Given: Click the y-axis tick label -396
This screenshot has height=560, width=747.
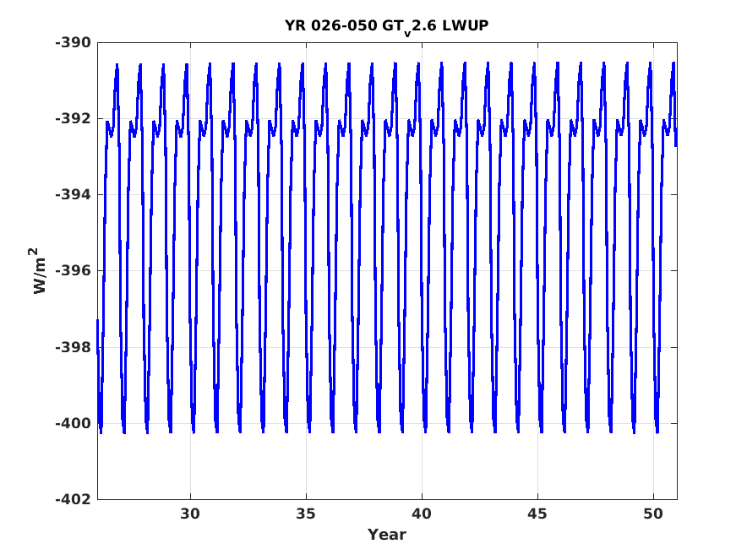Looking at the screenshot, I should (x=73, y=271).
